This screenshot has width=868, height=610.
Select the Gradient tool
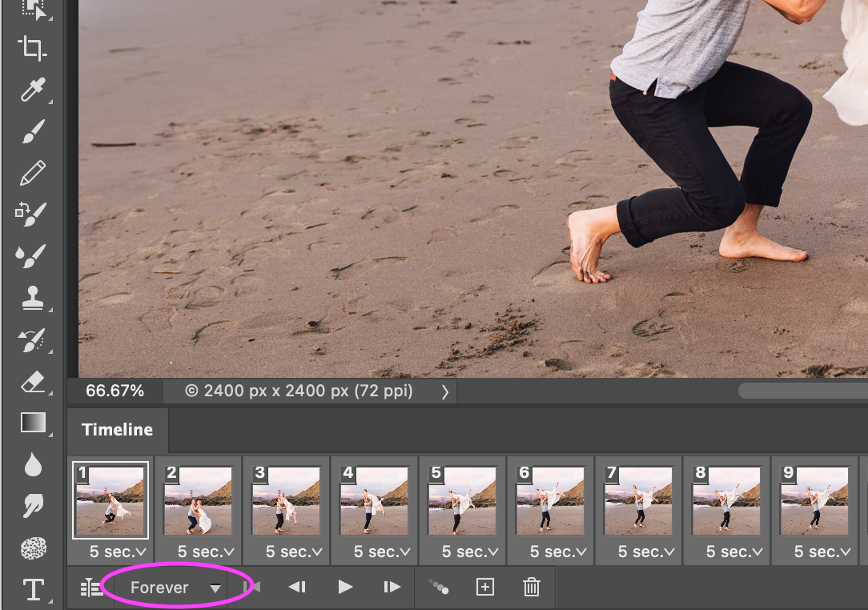(32, 422)
